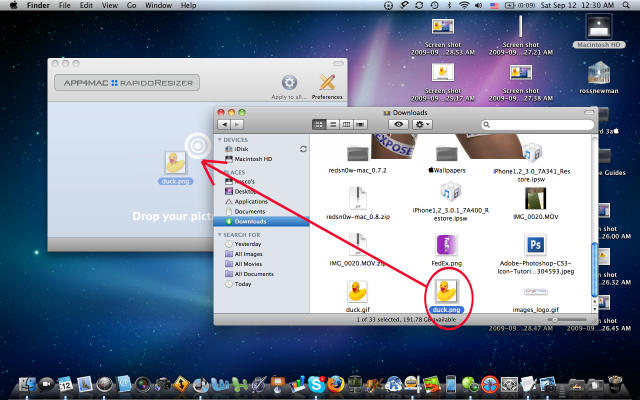Select duck.png in RapidoResizer drop area
Viewport: 640px width, 400px height.
coord(176,167)
